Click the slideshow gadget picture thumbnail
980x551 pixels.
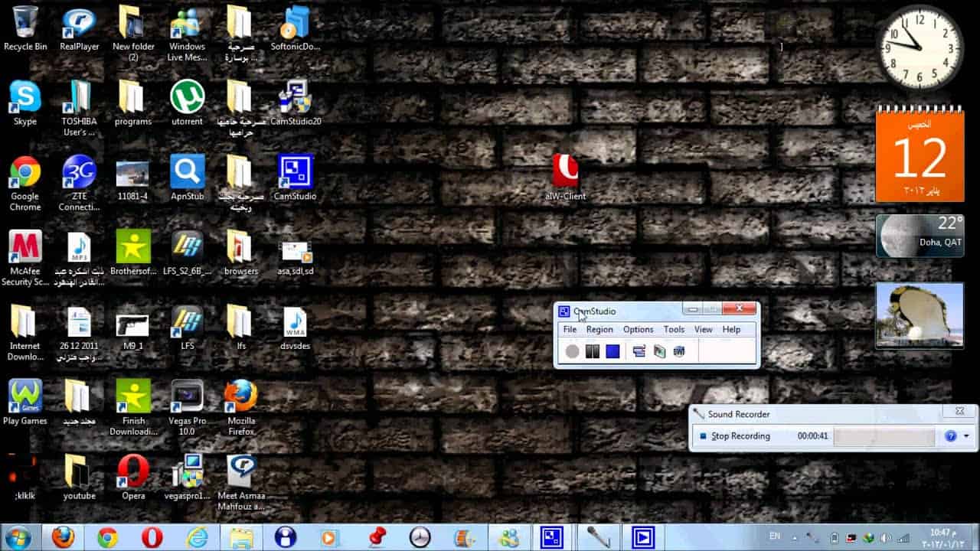pos(920,315)
